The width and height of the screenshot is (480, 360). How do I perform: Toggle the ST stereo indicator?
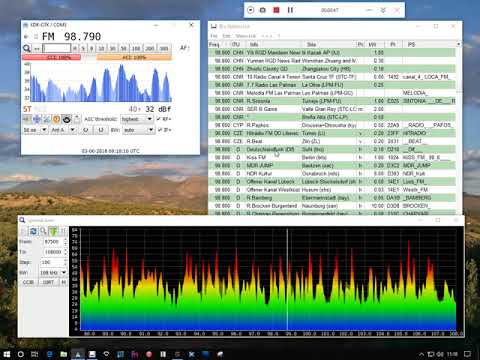27,109
